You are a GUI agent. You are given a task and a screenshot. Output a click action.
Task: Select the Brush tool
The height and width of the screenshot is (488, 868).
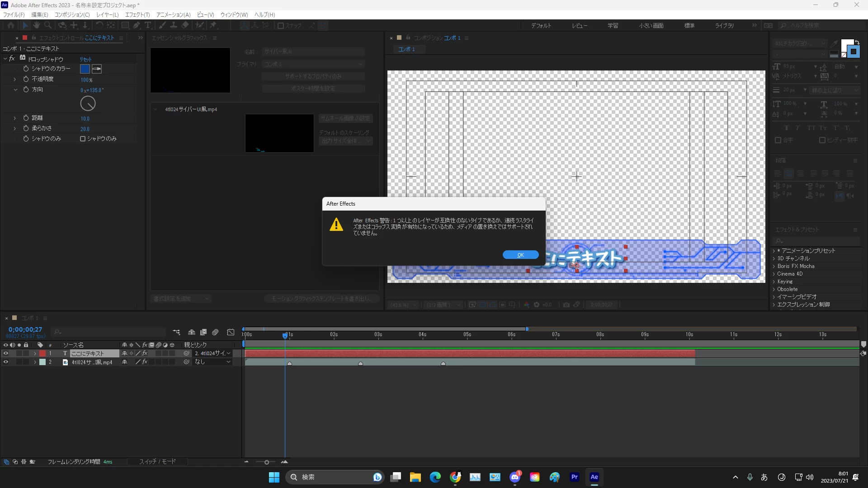pos(162,26)
